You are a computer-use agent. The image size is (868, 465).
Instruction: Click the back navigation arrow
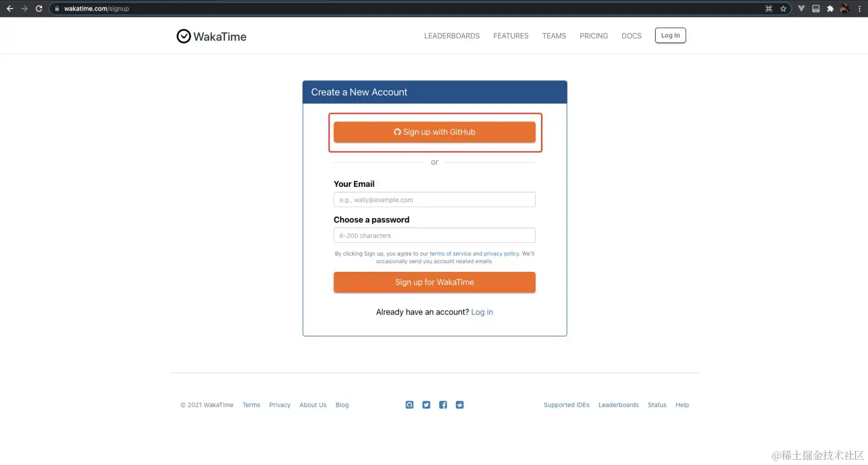(9, 8)
